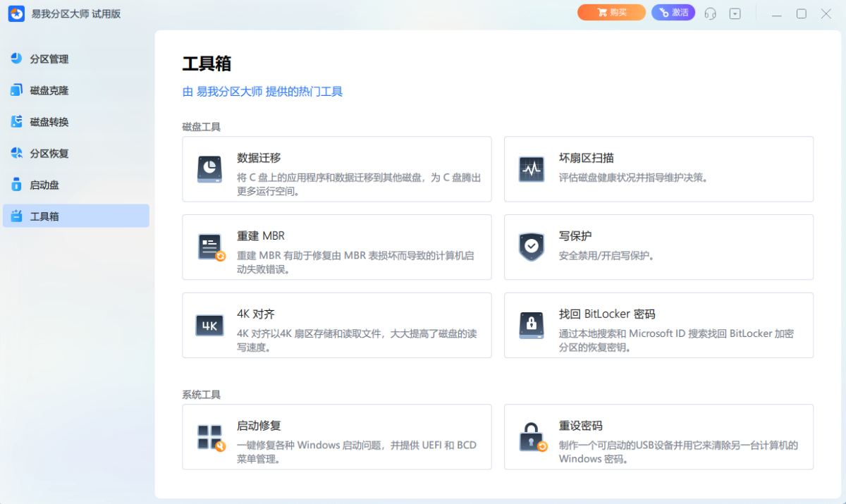This screenshot has height=504, width=846.
Task: Click description 评估磁盘健康状况并指导维护决策
Action: click(x=633, y=178)
